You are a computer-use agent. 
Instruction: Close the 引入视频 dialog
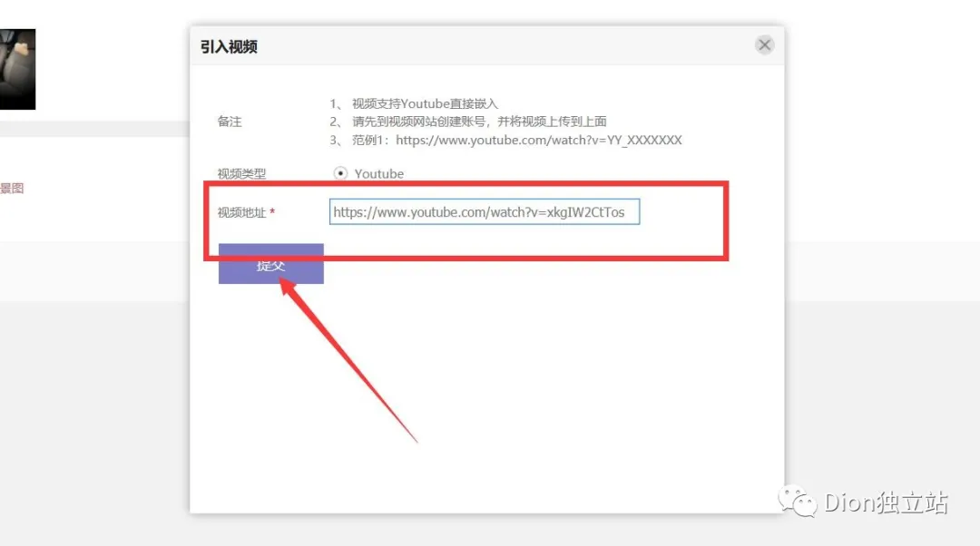pos(764,44)
